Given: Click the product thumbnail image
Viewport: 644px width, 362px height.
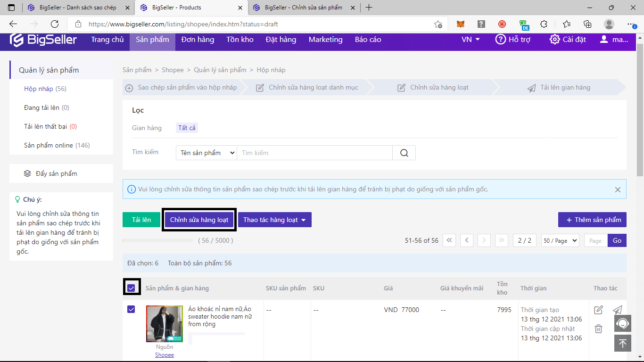Looking at the screenshot, I should (164, 323).
